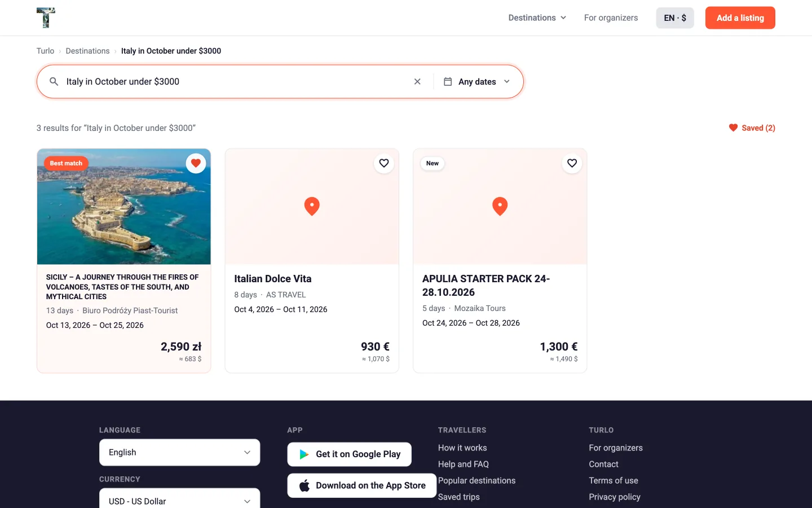
Task: Open the Any dates picker dropdown
Action: point(478,81)
